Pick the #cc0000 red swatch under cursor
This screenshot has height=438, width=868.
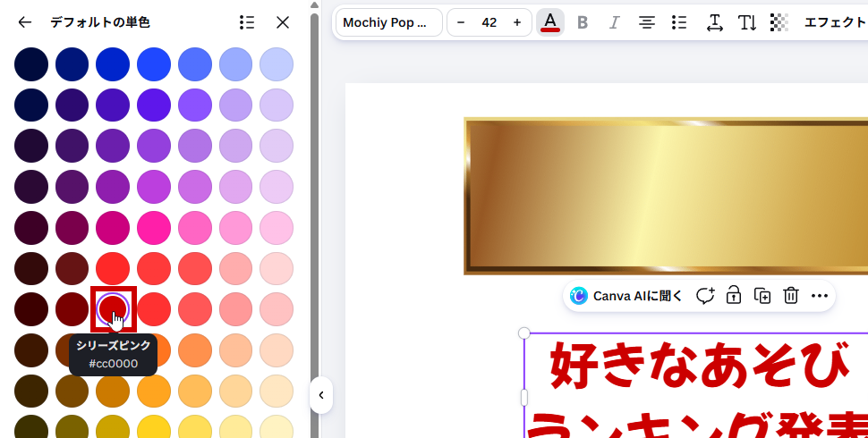pos(113,309)
